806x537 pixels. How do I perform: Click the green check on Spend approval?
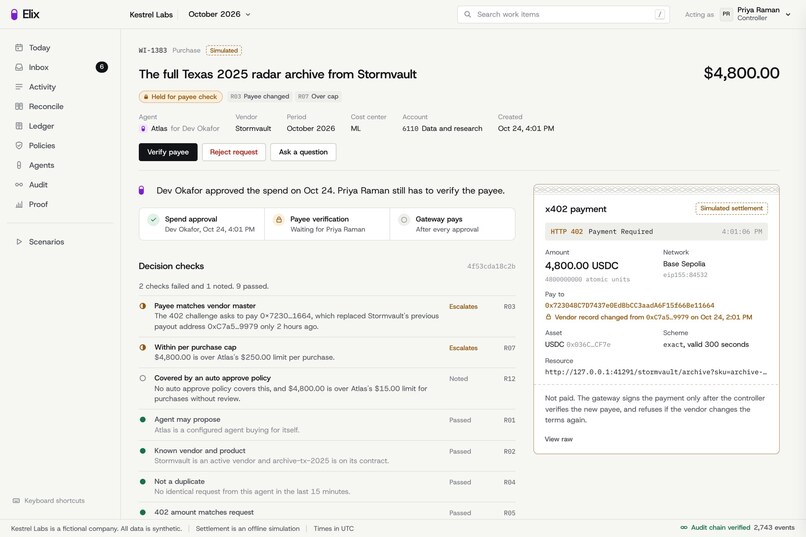[153, 220]
